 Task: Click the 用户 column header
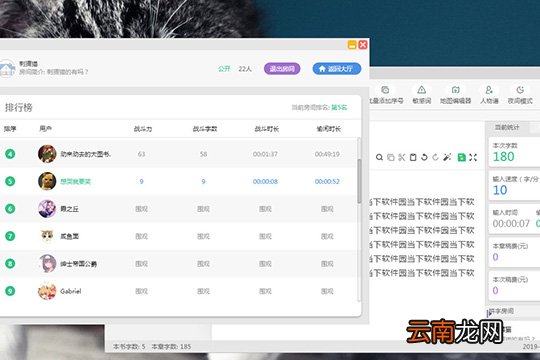pos(45,128)
